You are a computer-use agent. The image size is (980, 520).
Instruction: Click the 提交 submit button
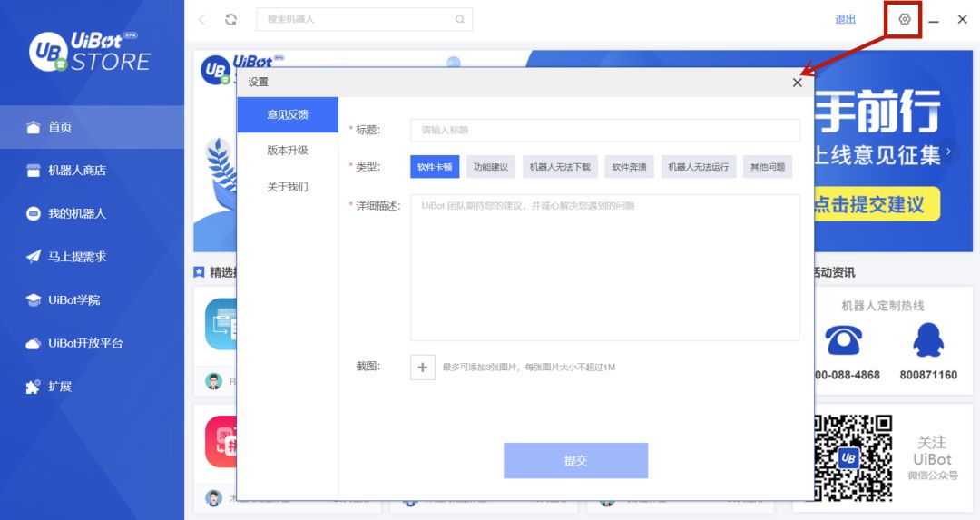[575, 461]
